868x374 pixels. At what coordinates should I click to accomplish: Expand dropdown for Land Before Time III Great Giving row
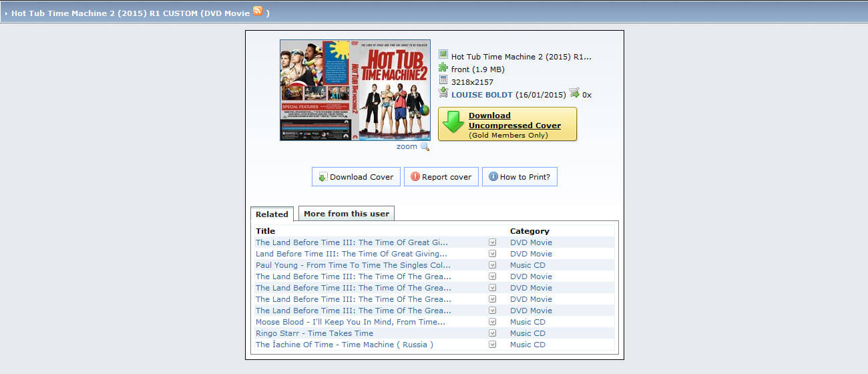pos(493,254)
